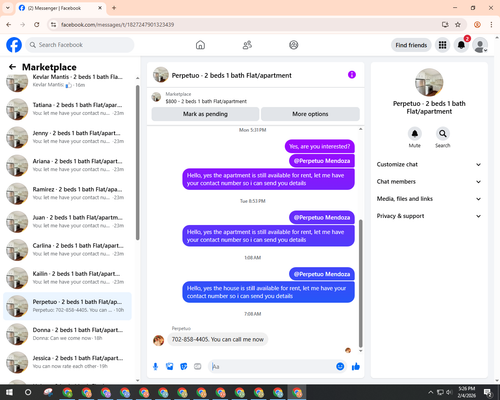The width and height of the screenshot is (500, 400).
Task: Open Donna conversation
Action: [x=67, y=334]
